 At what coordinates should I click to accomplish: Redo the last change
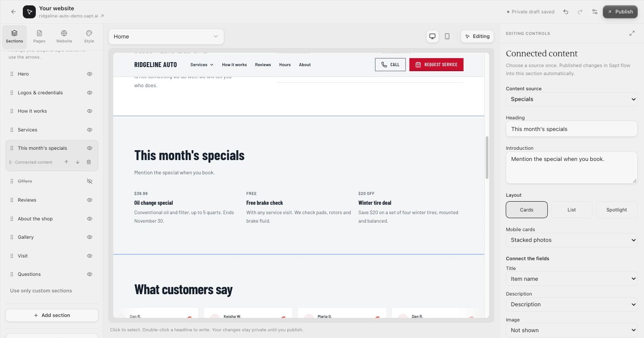pos(580,12)
